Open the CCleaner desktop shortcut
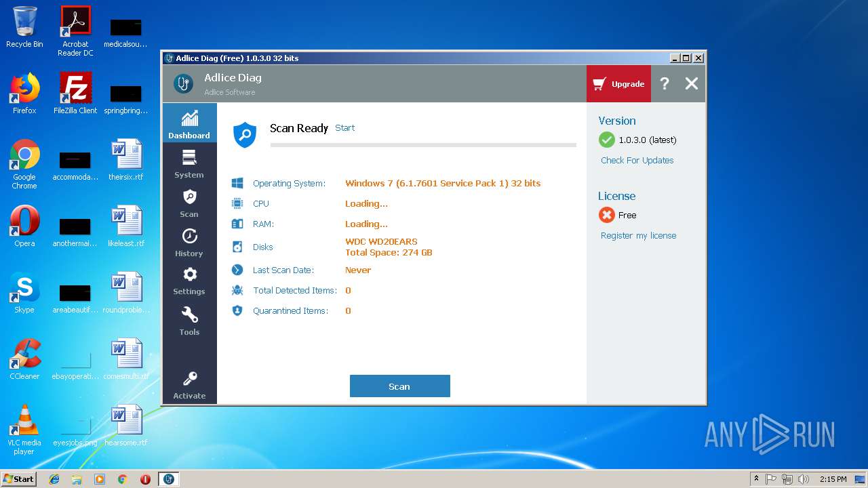Viewport: 868px width, 488px height. coord(24,359)
